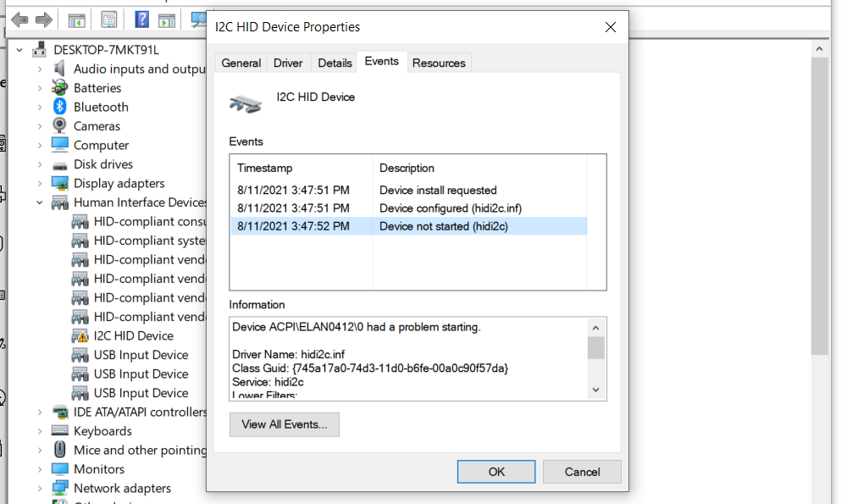Screen dimensions: 841x504
Task: Collapse the DESKTOP-7MKT91L root node
Action: click(x=19, y=50)
